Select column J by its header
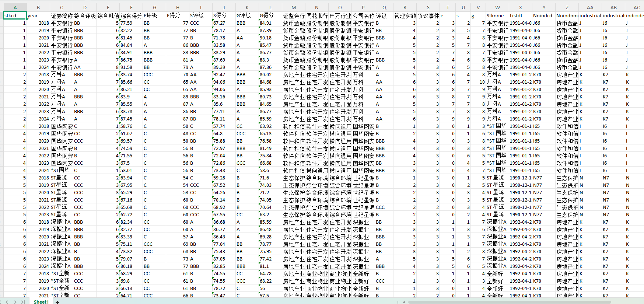The height and width of the screenshot is (304, 644). tap(224, 7)
